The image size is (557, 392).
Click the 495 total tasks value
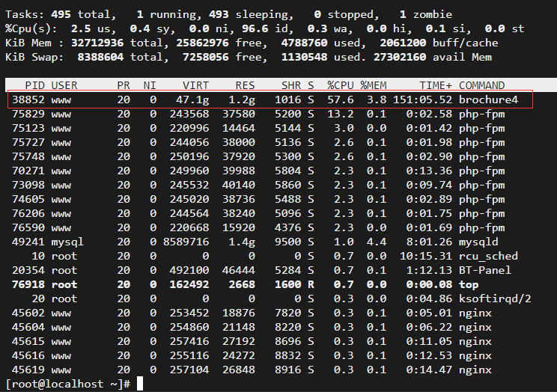click(x=61, y=14)
